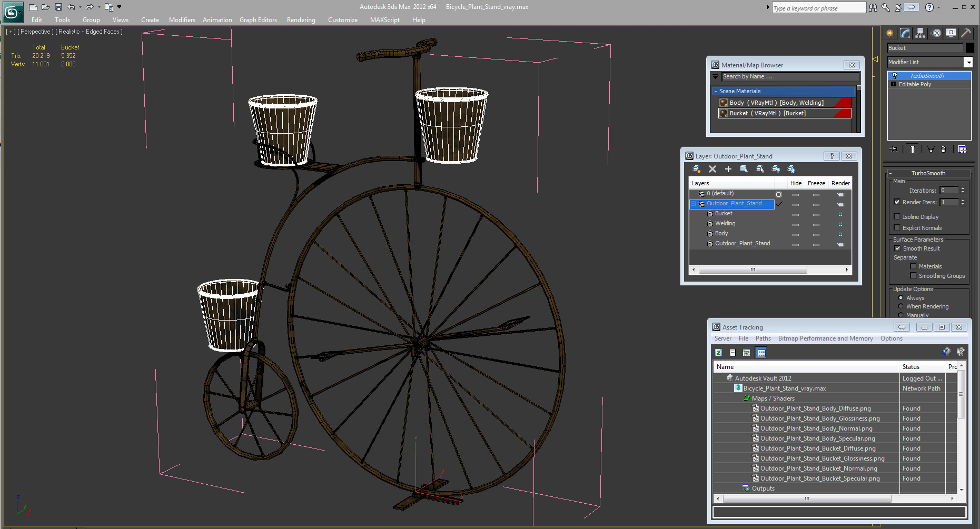This screenshot has height=529, width=980.
Task: Open Quick Access toolbar customize arrow
Action: click(119, 7)
